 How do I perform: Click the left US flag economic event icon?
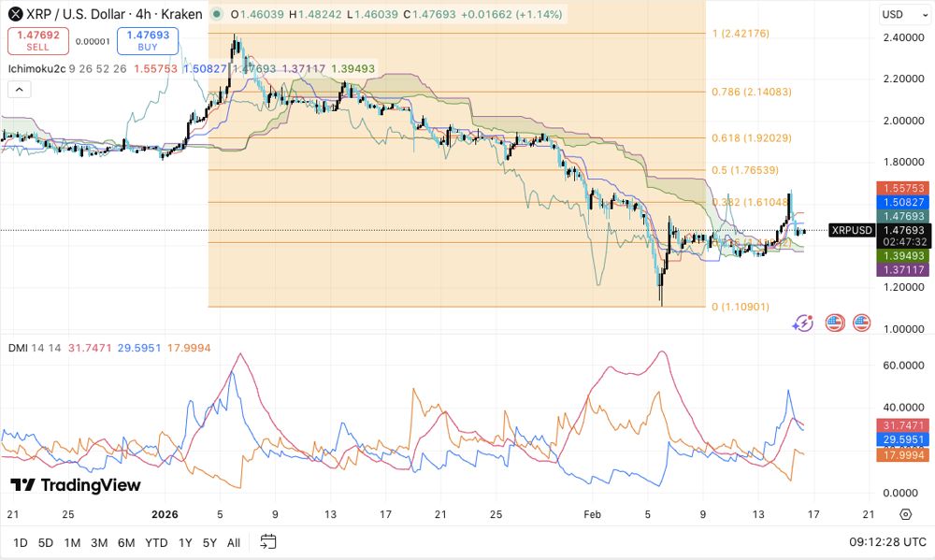click(833, 323)
